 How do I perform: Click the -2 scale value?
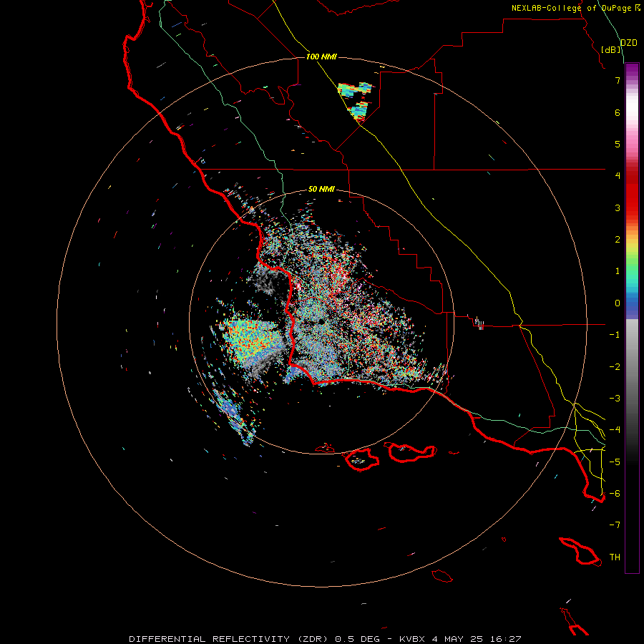pos(615,367)
